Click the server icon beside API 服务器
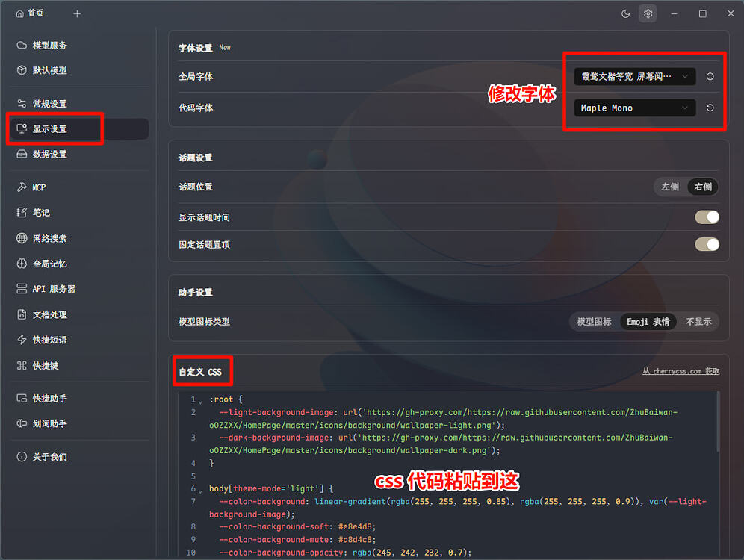Image resolution: width=744 pixels, height=560 pixels. click(x=22, y=289)
